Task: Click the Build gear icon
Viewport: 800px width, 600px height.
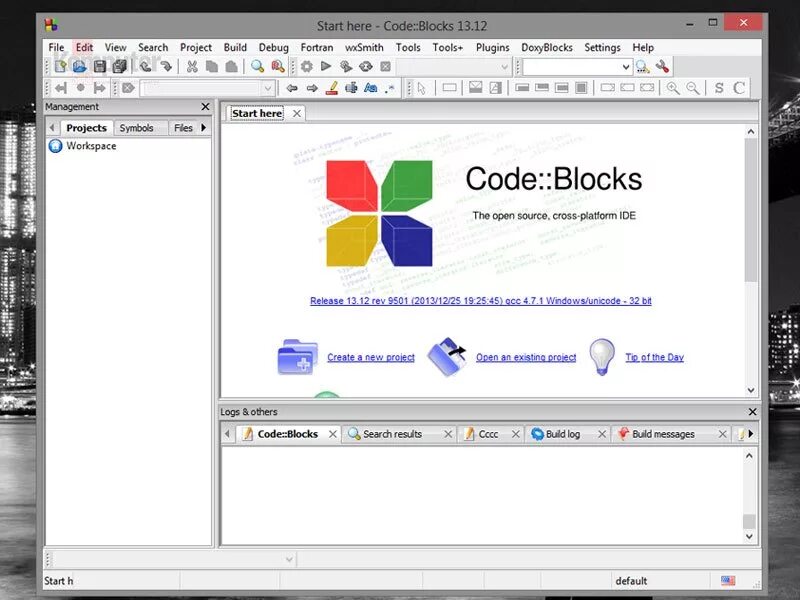Action: click(307, 66)
